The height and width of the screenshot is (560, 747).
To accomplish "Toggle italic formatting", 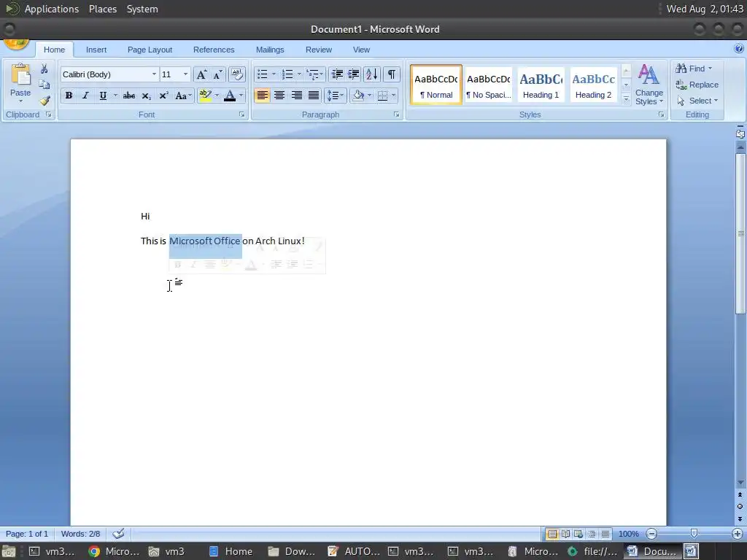I will click(x=86, y=96).
